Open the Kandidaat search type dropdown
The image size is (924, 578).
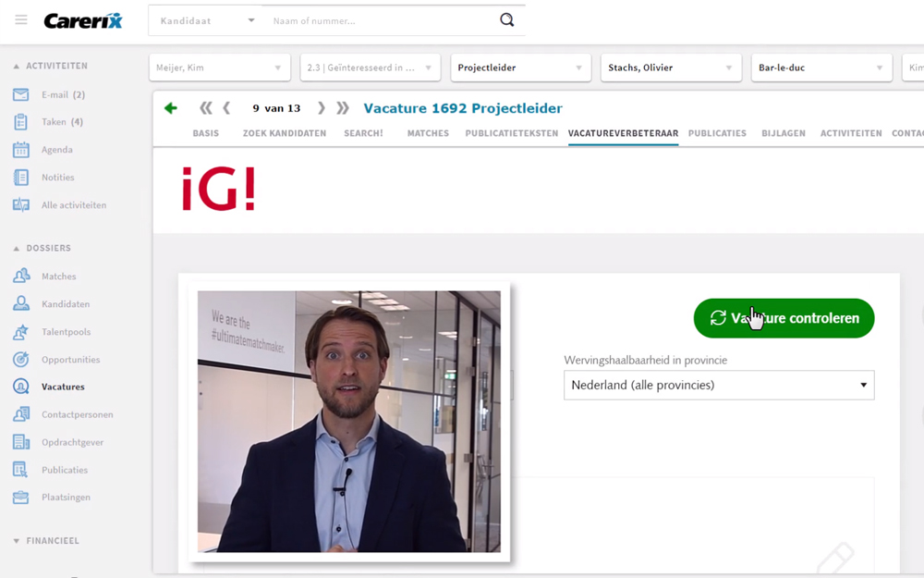(x=206, y=20)
